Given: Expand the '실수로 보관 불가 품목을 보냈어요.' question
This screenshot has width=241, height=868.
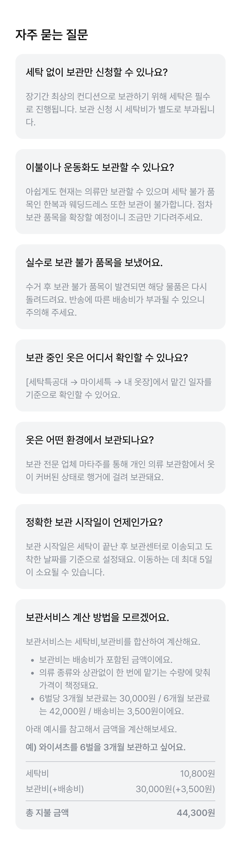Looking at the screenshot, I should coord(94,263).
